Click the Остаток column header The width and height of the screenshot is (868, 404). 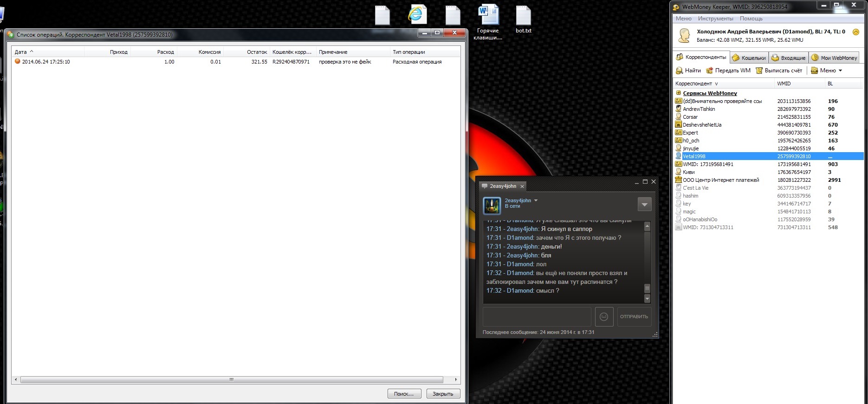coord(246,52)
